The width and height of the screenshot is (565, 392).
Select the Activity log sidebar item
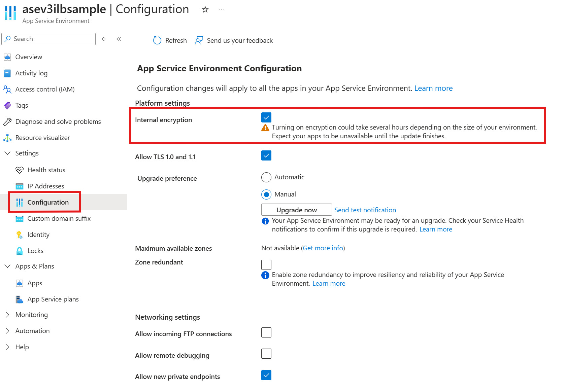31,73
